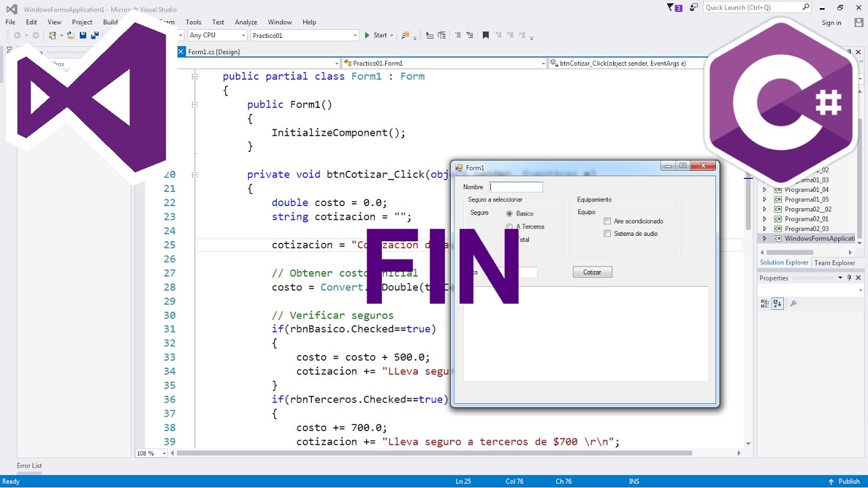The image size is (868, 488).
Task: Click the Cotizar button in Form1
Action: tap(593, 272)
